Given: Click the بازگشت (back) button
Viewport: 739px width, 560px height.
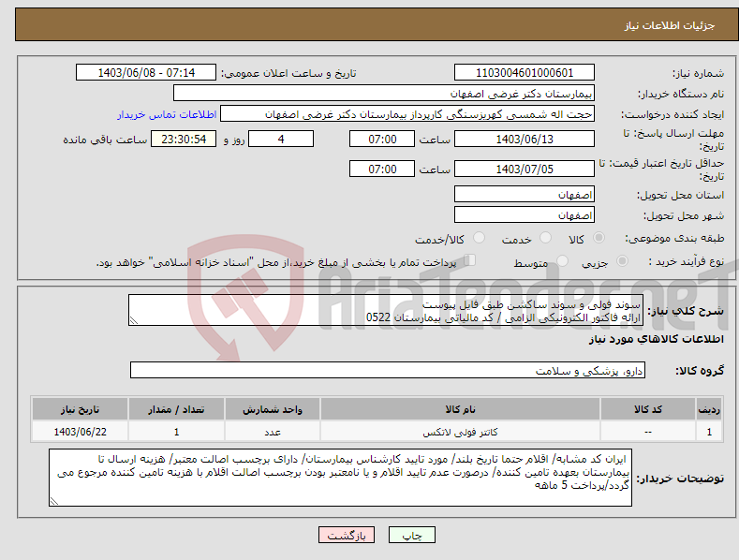Looking at the screenshot, I should click(x=347, y=535).
